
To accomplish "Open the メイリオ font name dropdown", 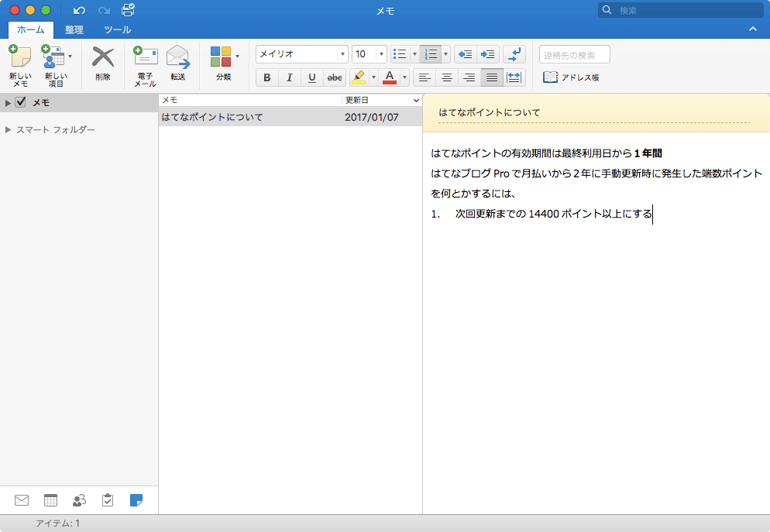I will pos(342,54).
